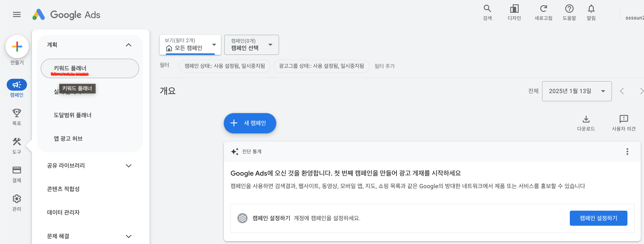The height and width of the screenshot is (244, 644).
Task: Collapse the 계획 section
Action: pyautogui.click(x=129, y=45)
